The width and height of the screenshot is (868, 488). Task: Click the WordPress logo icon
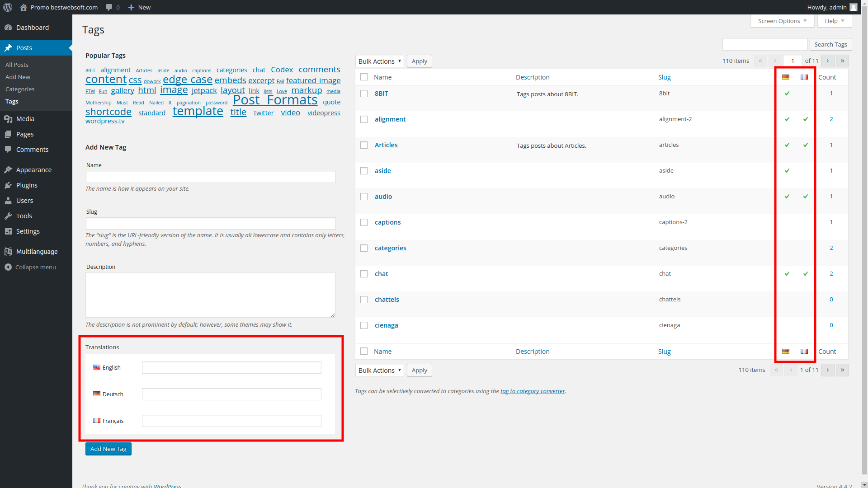[8, 7]
